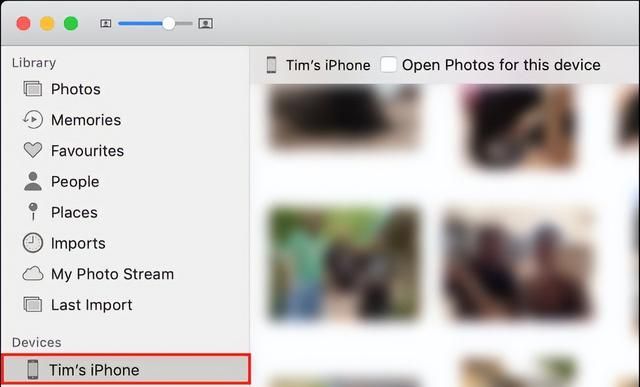Select the green outdoor photo thumbnail
Image resolution: width=640 pixels, height=387 pixels.
[x=344, y=262]
